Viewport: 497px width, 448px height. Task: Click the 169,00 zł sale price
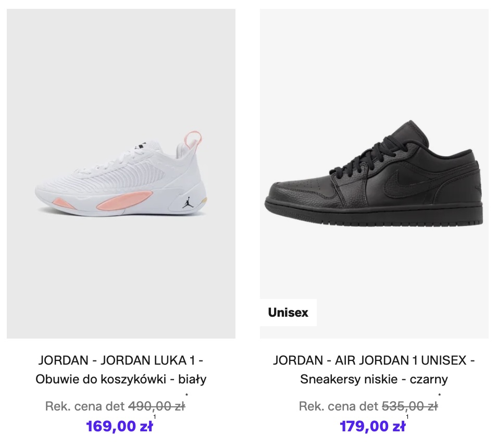point(119,427)
